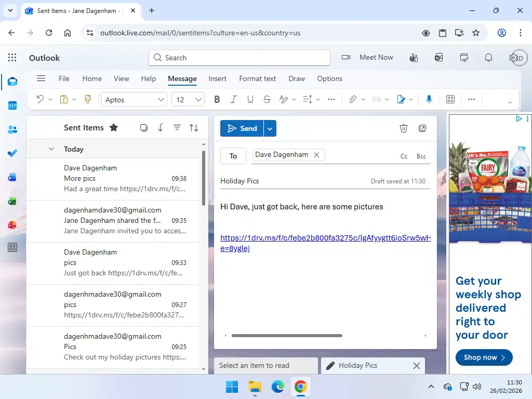Viewport: 532px width, 399px height.
Task: Open the Outlook notifications bell
Action: (x=488, y=57)
